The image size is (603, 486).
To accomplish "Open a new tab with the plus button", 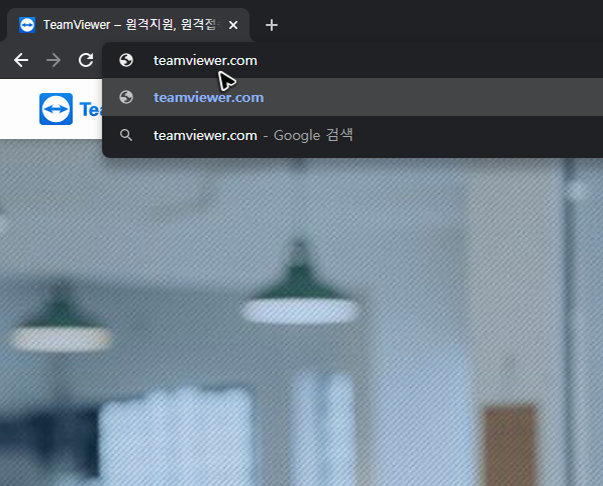I will [x=272, y=25].
